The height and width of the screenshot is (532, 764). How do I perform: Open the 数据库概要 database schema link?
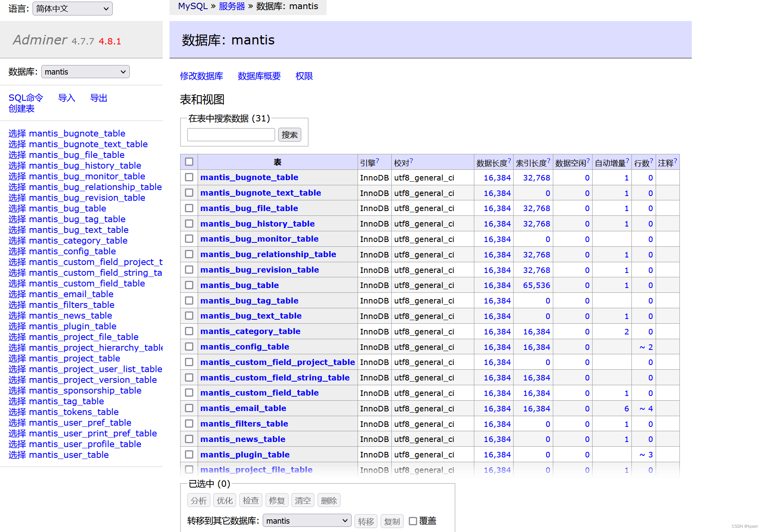pyautogui.click(x=259, y=76)
